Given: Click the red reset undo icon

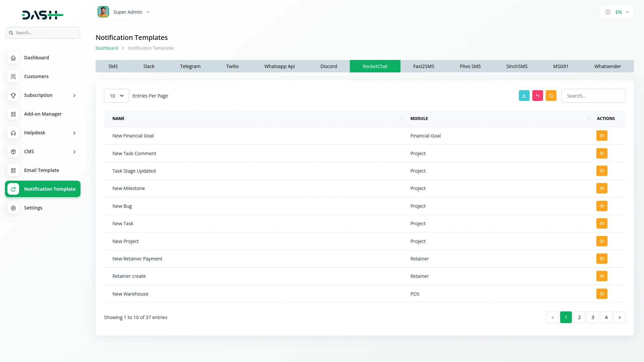Looking at the screenshot, I should [537, 96].
